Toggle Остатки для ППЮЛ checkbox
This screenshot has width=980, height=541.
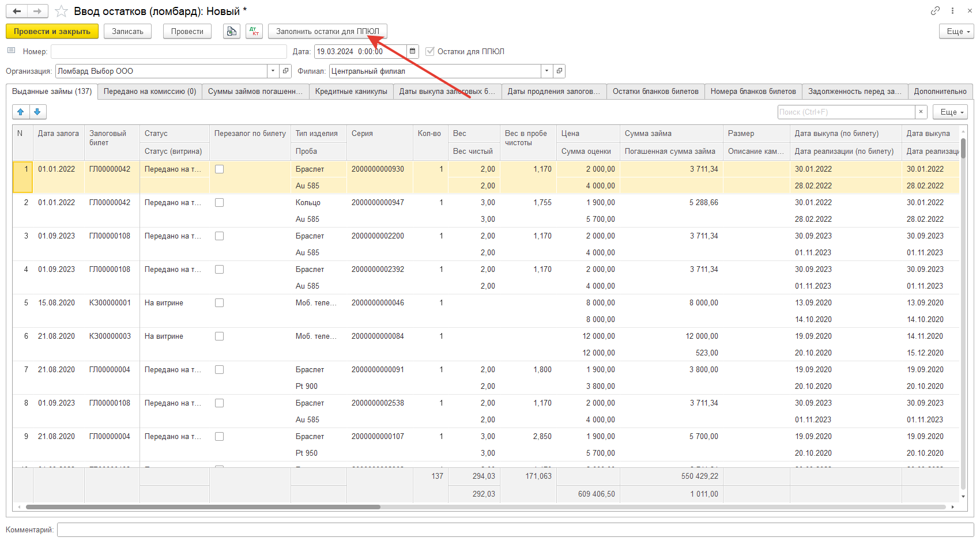pos(429,51)
